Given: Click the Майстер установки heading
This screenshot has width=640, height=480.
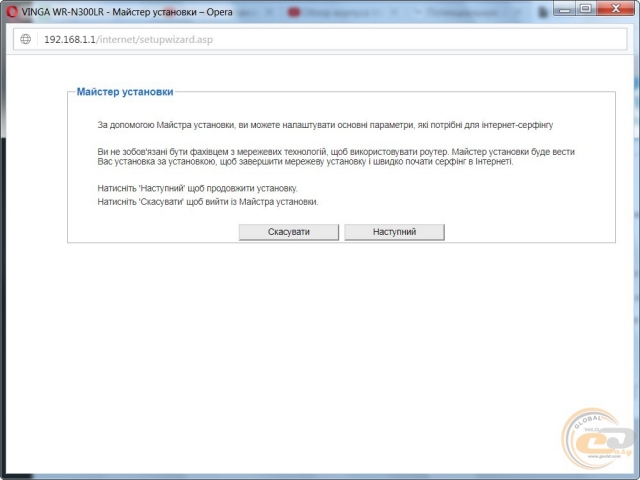Looking at the screenshot, I should tap(125, 92).
